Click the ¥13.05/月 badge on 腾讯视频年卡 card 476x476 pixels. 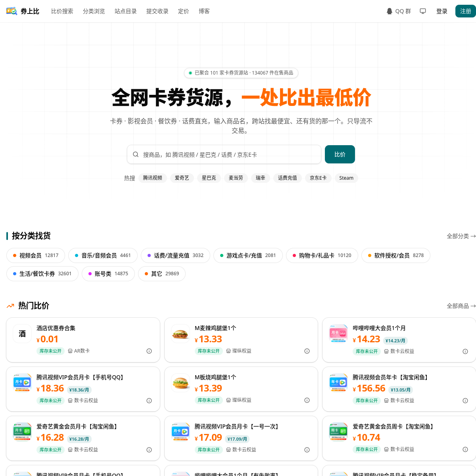(x=401, y=390)
